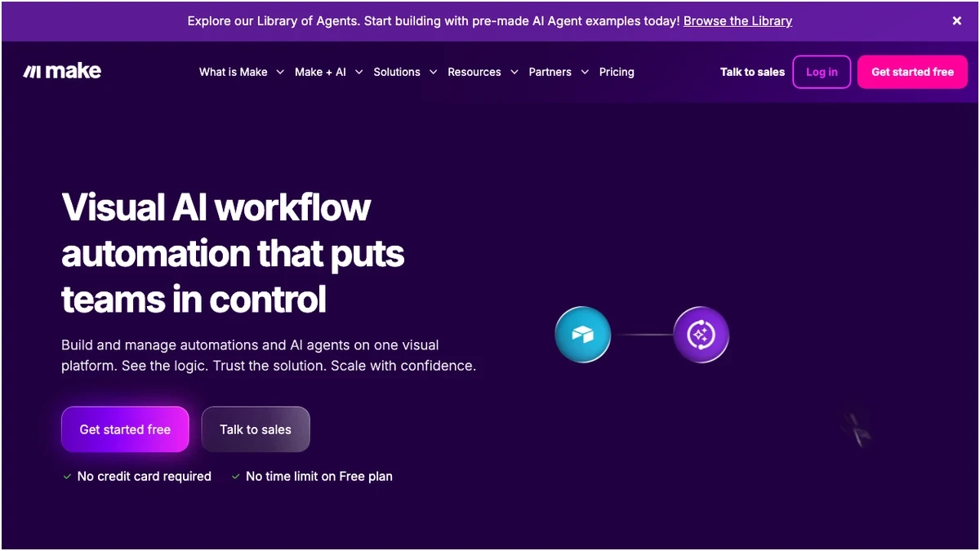
Task: Click the Make logo
Action: tap(61, 71)
